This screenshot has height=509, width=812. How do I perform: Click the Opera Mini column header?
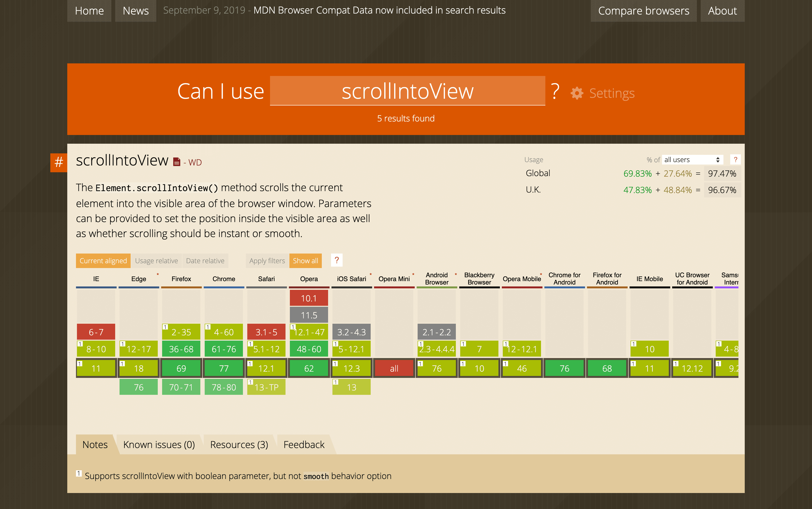point(394,279)
